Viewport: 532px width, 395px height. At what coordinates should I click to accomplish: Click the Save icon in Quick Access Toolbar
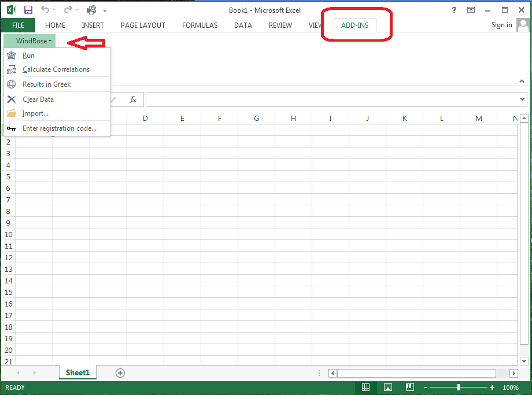point(28,10)
